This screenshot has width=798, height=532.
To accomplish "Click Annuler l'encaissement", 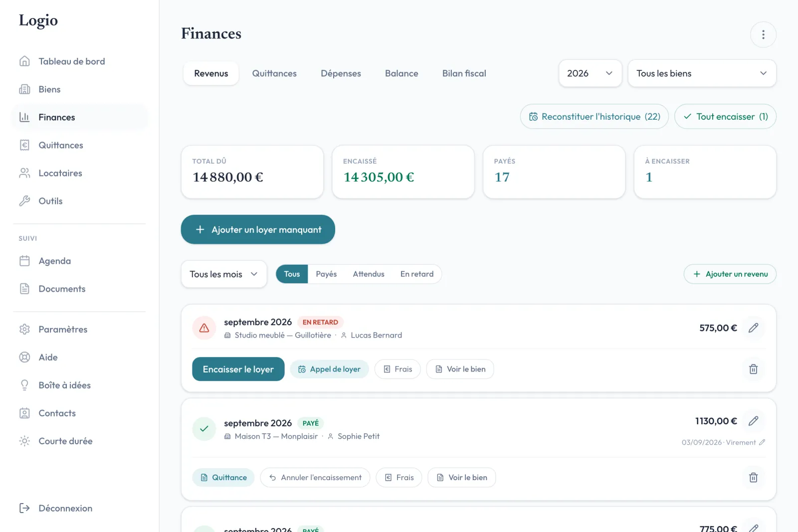I will [x=315, y=477].
